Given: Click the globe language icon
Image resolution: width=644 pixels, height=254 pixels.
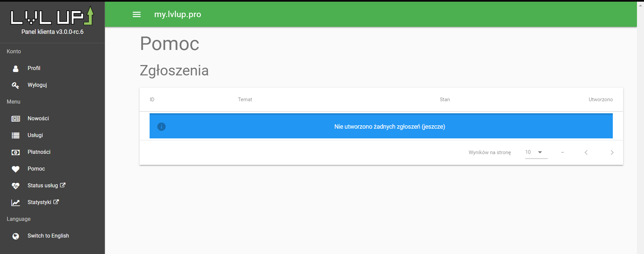Looking at the screenshot, I should 15,236.
